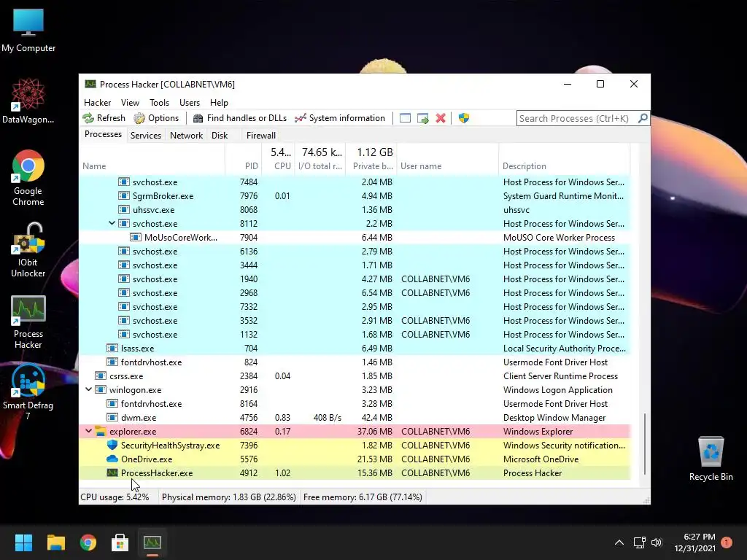Focus the Search Processes input field
The width and height of the screenshot is (747, 560).
tap(576, 118)
